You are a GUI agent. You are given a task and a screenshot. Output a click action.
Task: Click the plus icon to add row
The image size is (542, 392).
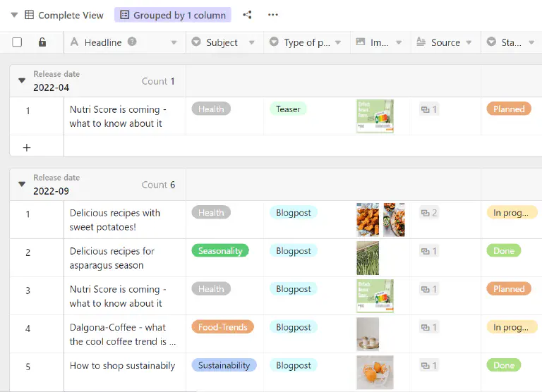(27, 147)
